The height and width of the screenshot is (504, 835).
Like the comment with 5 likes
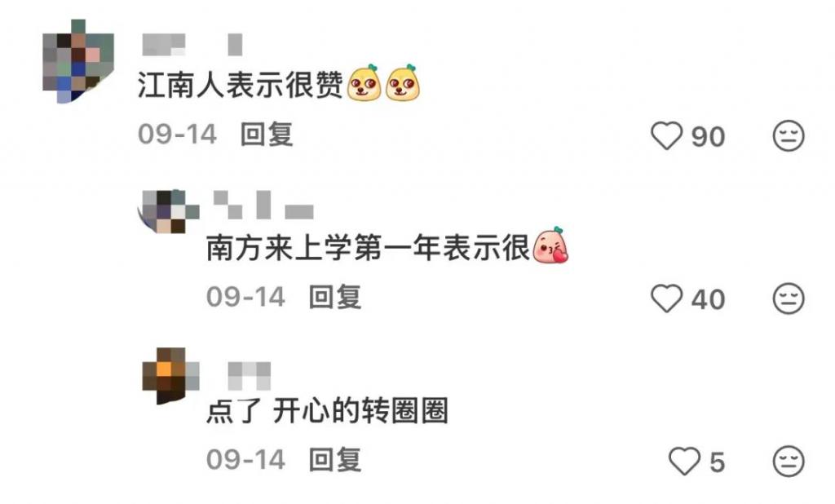tap(684, 461)
